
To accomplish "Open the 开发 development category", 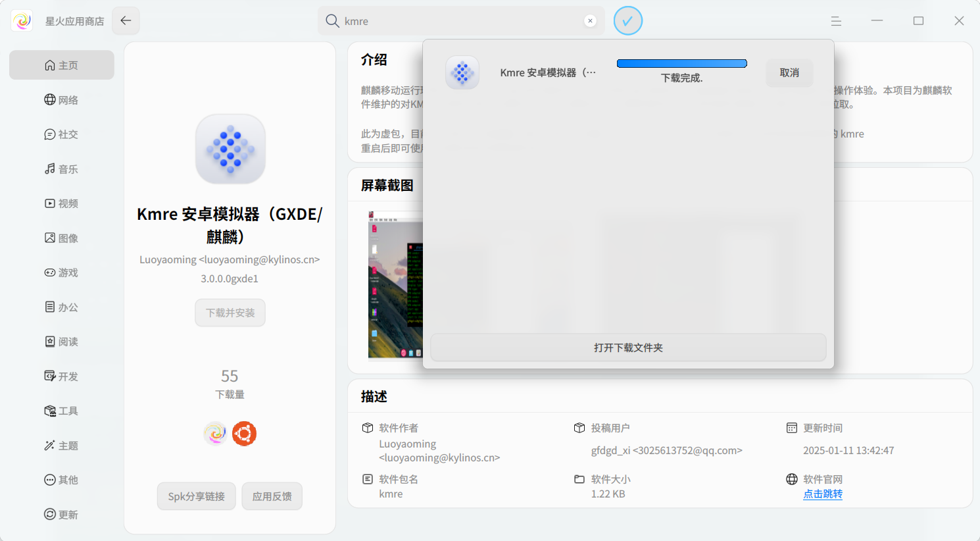I will click(62, 376).
